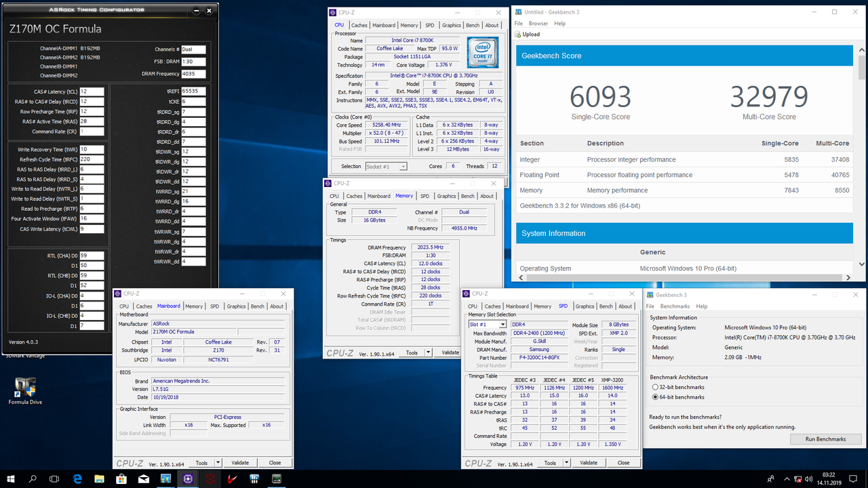Open the Formula Drive desktop shortcut
The height and width of the screenshot is (488, 868).
click(x=25, y=391)
